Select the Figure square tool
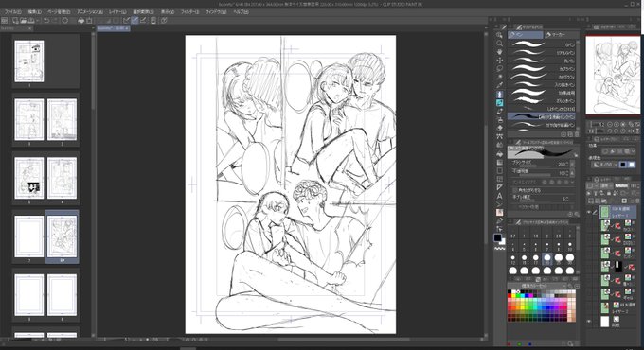Image resolution: width=644 pixels, height=350 pixels. tap(499, 170)
